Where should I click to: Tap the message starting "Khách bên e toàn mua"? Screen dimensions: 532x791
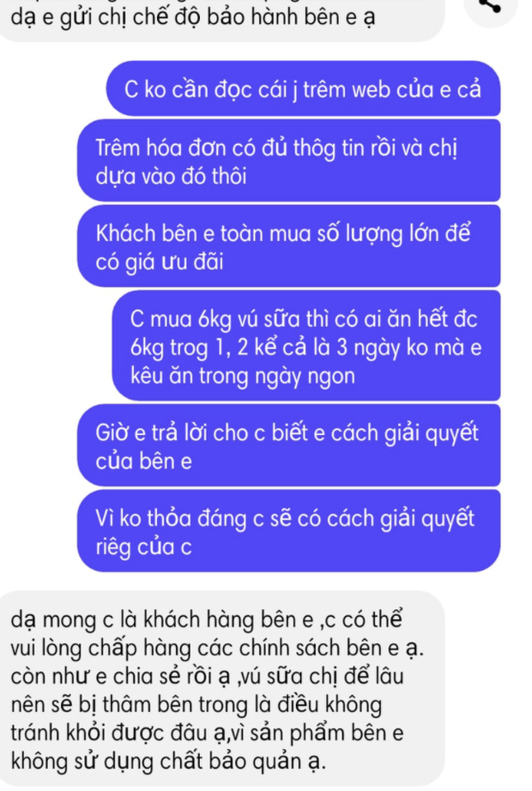[288, 246]
